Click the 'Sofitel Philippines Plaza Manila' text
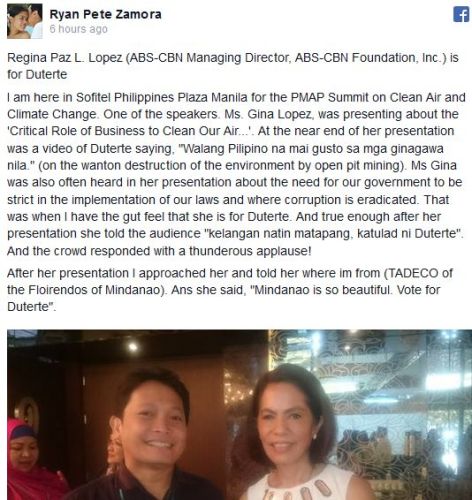472x500 pixels. [x=162, y=98]
